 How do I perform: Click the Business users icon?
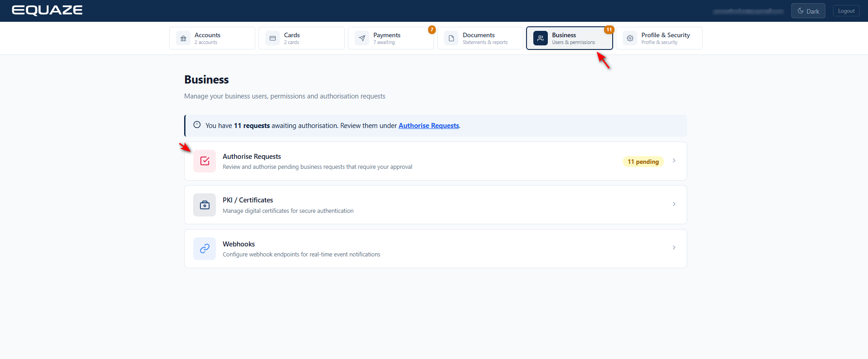[541, 39]
